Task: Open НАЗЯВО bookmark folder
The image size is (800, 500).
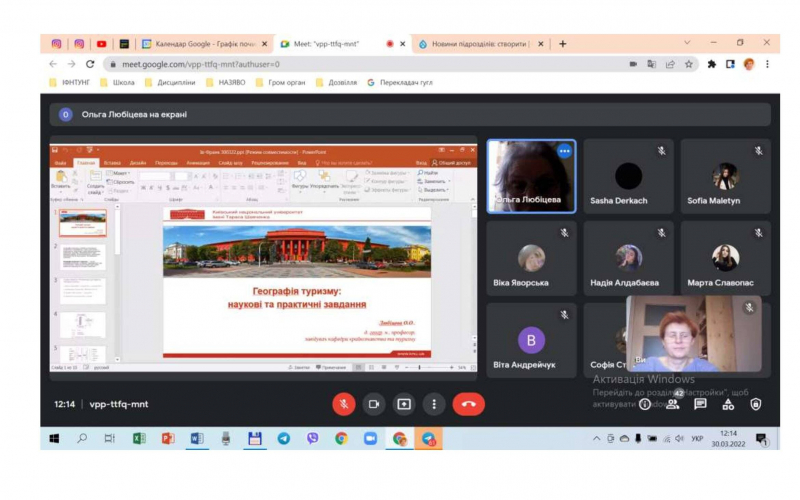Action: point(226,83)
